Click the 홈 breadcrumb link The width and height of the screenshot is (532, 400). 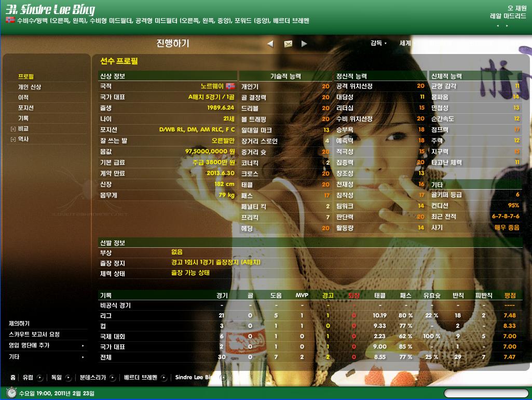[12, 378]
